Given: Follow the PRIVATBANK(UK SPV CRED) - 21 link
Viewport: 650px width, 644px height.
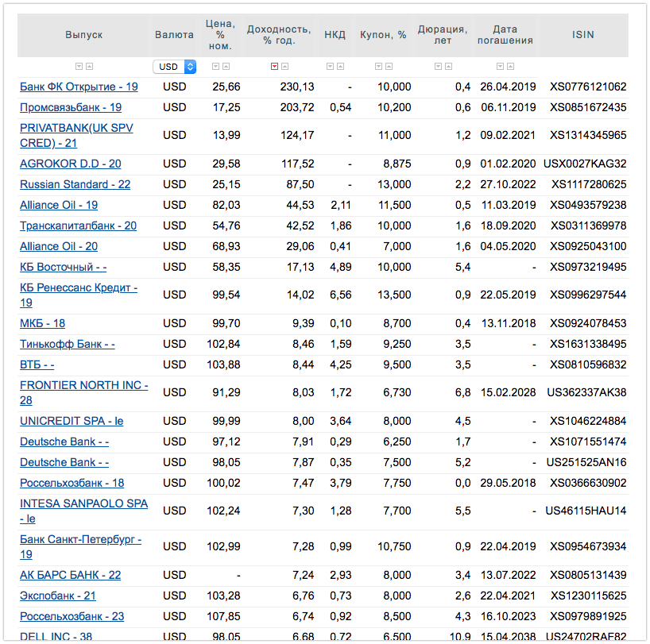Looking at the screenshot, I should [76, 136].
